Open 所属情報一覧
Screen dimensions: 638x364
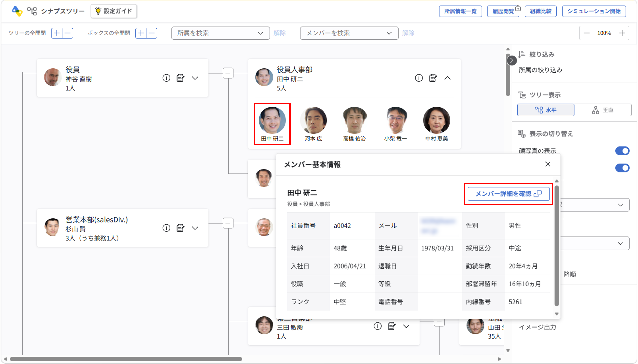[460, 11]
